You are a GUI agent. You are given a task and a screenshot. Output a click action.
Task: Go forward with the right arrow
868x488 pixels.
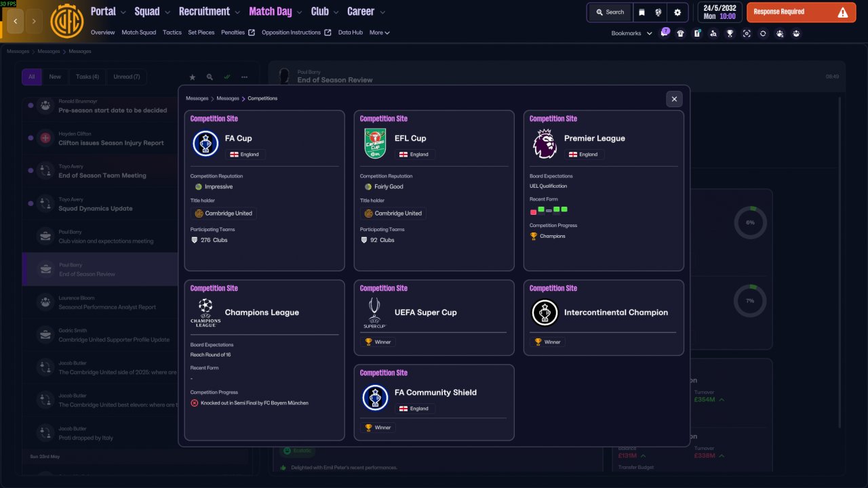tap(34, 21)
